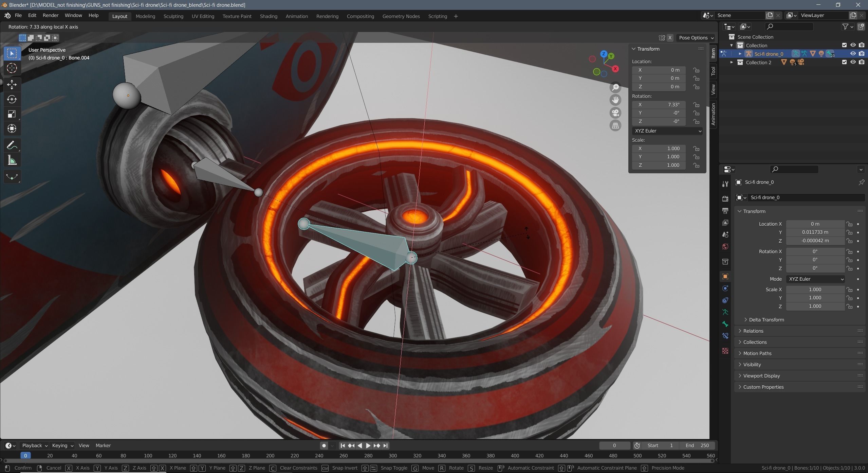Open the Output properties tab icon

[725, 211]
